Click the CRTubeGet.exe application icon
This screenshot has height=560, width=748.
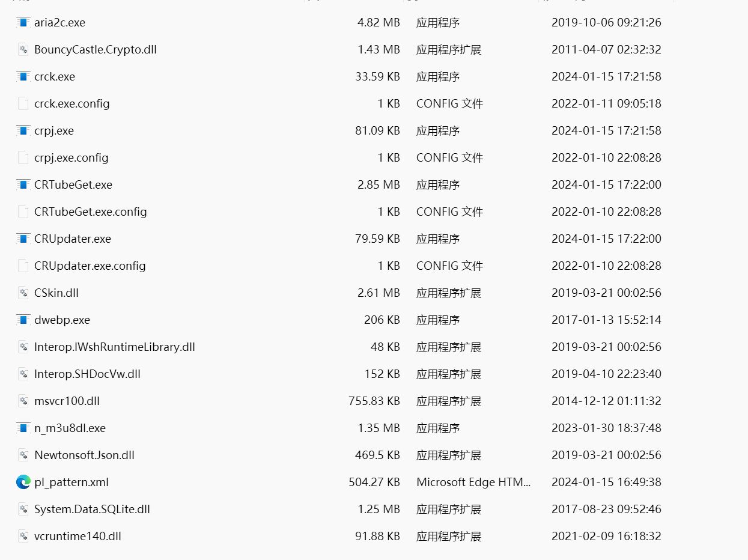(x=23, y=185)
